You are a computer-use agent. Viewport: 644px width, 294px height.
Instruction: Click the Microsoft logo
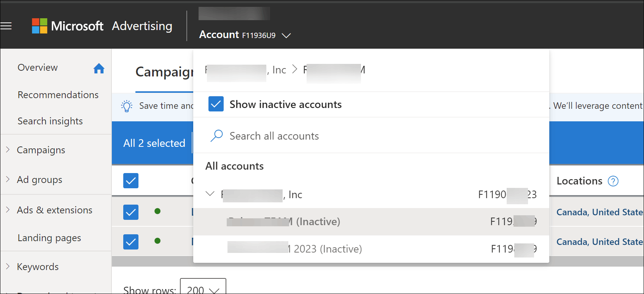(40, 26)
